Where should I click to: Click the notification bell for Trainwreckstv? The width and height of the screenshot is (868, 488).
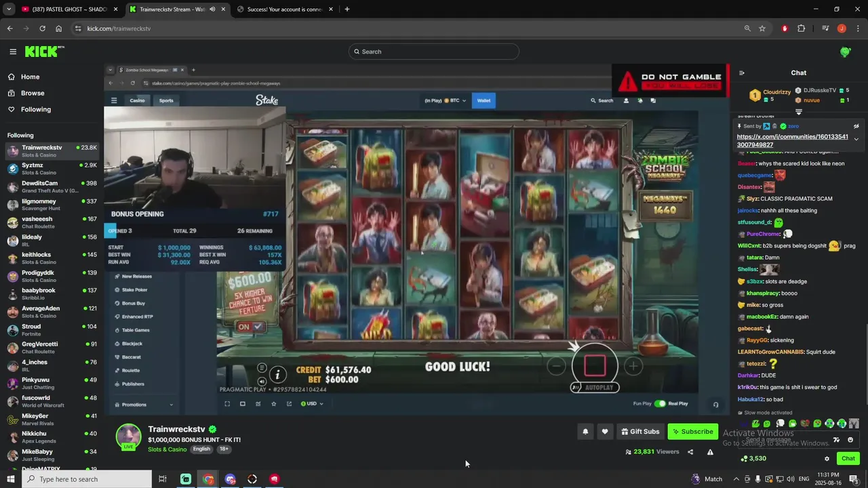coord(585,432)
